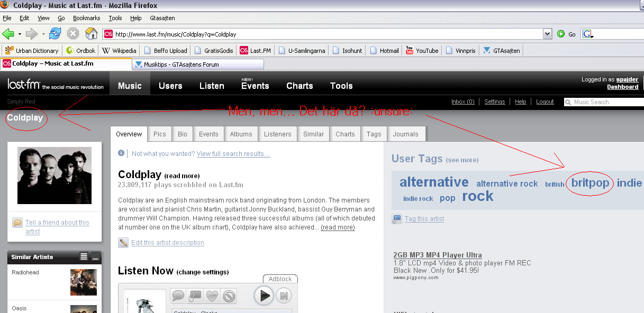Viewport: 644px width, 313px height.
Task: Click the browser Forward arrow button
Action: click(32, 34)
